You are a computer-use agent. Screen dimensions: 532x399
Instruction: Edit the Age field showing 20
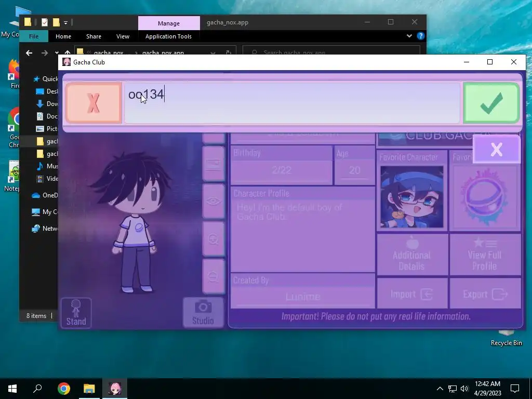pos(354,170)
